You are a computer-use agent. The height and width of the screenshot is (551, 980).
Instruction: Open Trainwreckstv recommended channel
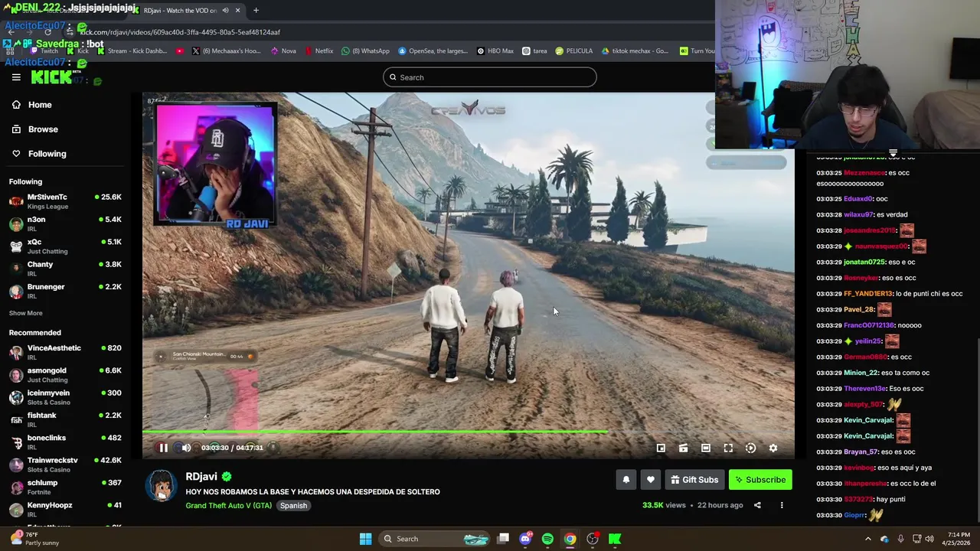(66, 465)
